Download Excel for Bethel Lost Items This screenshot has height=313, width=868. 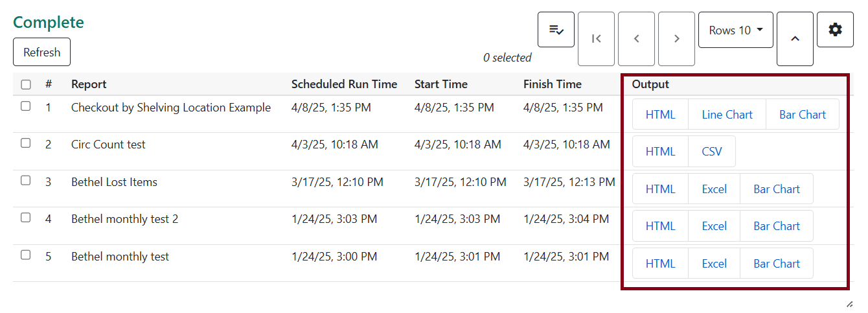click(x=714, y=189)
